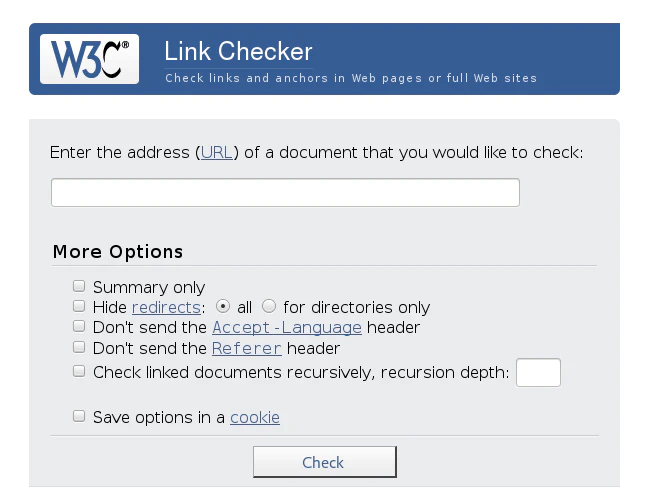Enable Check linked documents recursively
This screenshot has height=502, width=649.
tap(80, 372)
